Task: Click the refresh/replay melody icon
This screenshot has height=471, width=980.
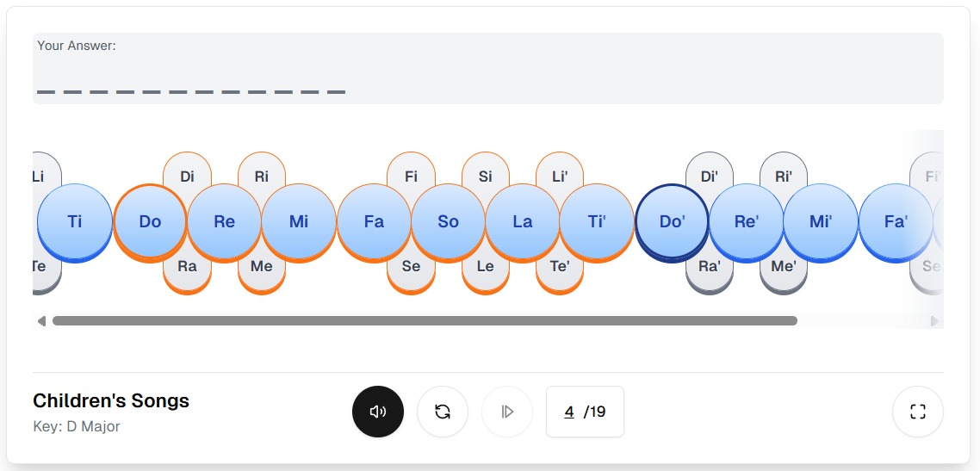Action: pos(443,412)
